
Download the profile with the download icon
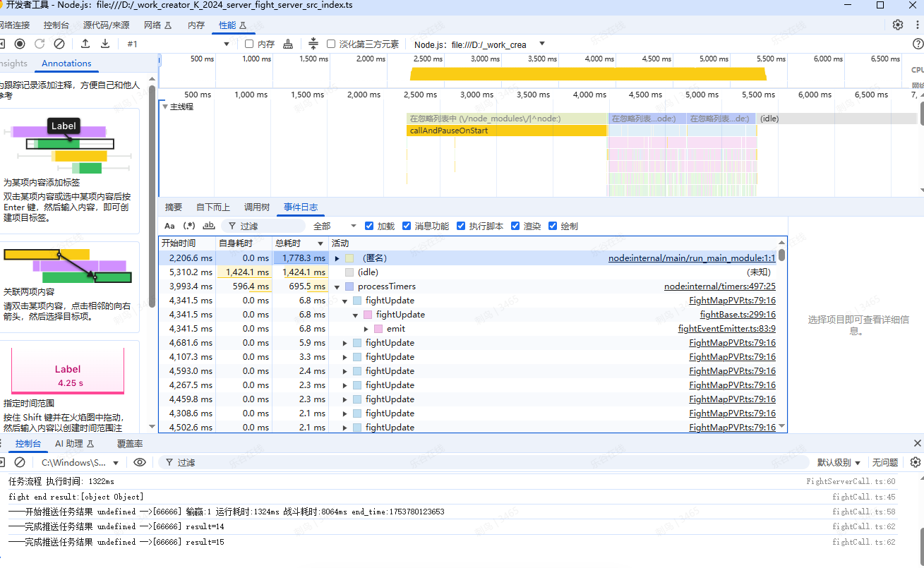click(105, 44)
